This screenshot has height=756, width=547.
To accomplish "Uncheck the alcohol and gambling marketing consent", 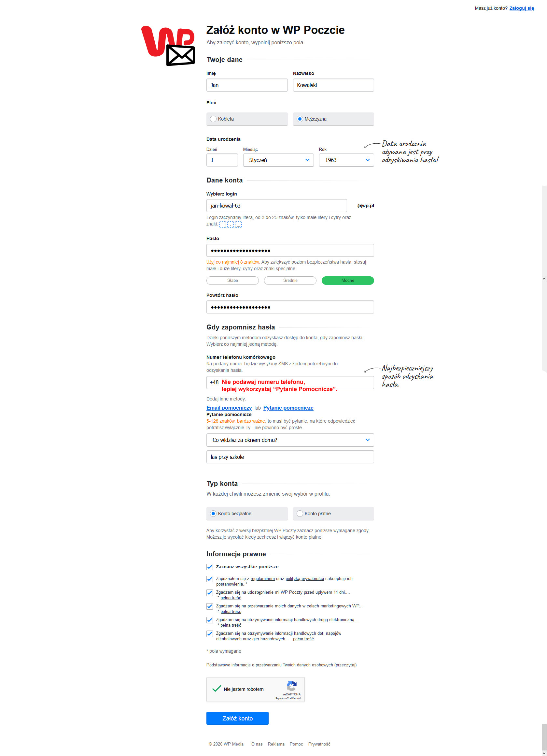I will click(x=210, y=633).
